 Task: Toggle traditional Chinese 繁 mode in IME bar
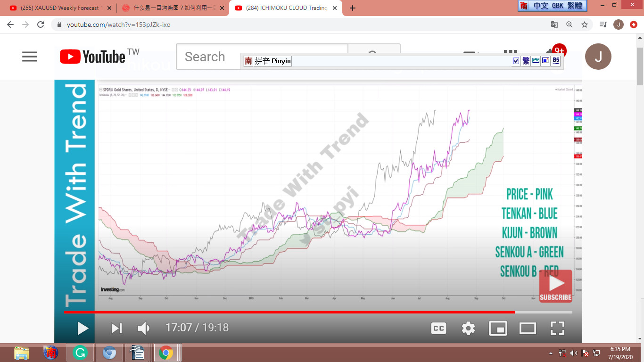(526, 61)
